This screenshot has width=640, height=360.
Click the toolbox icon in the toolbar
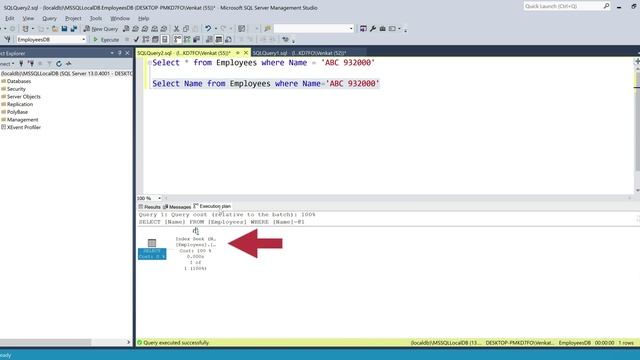(x=382, y=29)
